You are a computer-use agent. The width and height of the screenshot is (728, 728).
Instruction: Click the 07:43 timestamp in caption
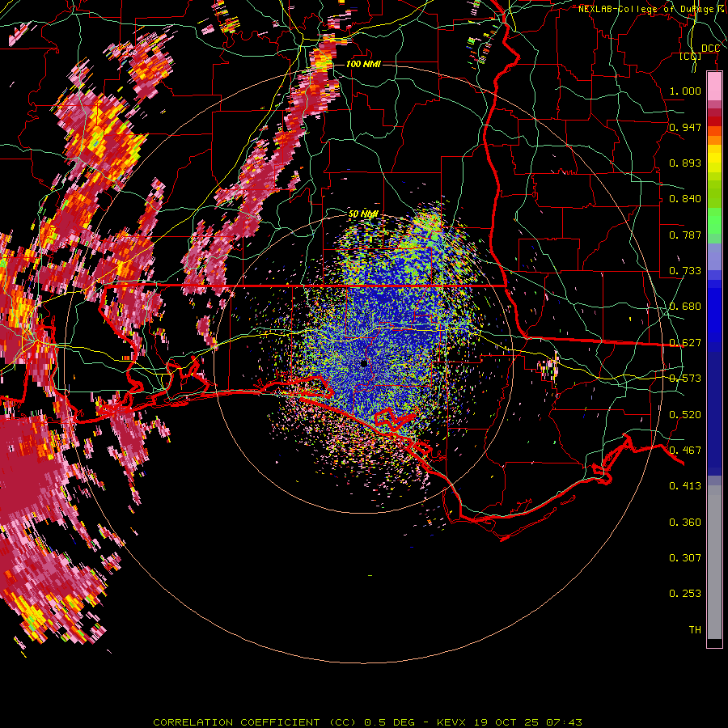(564, 722)
